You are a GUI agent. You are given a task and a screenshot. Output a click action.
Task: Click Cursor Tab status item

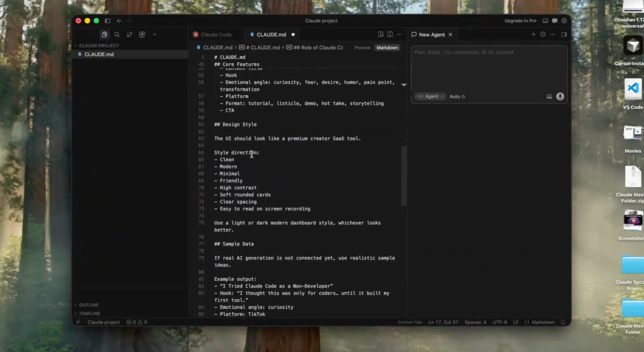(x=410, y=322)
